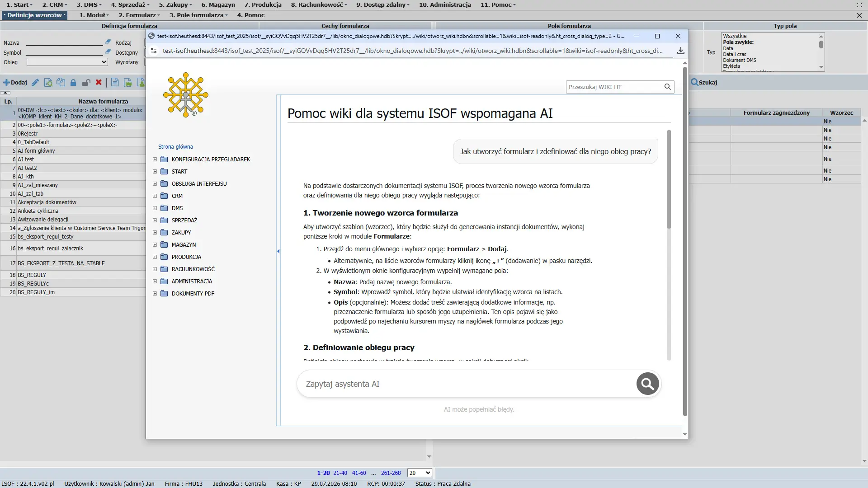This screenshot has height=488, width=868.
Task: Click the ISOF wiki logo
Action: coord(186,94)
